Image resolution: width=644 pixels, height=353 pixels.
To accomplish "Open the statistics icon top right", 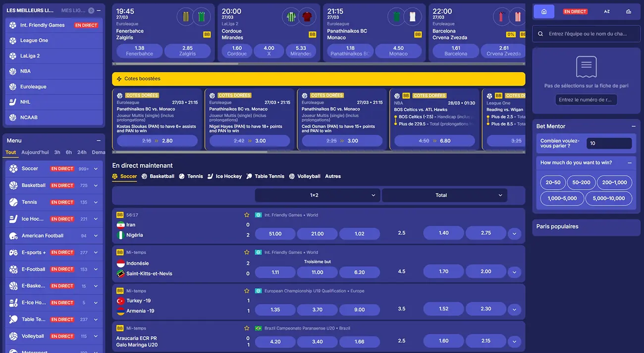I will [x=627, y=11].
